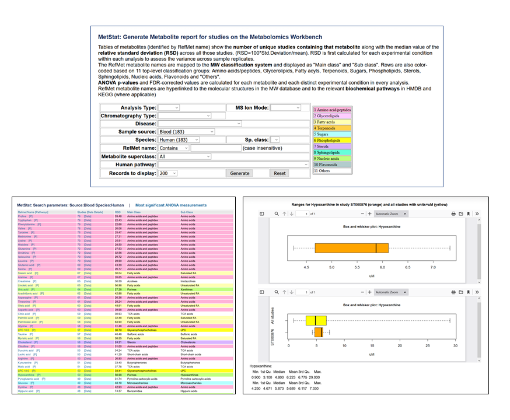Open Refmet Name [Pathways] column header link
The height and width of the screenshot is (420, 510).
[x=33, y=212]
